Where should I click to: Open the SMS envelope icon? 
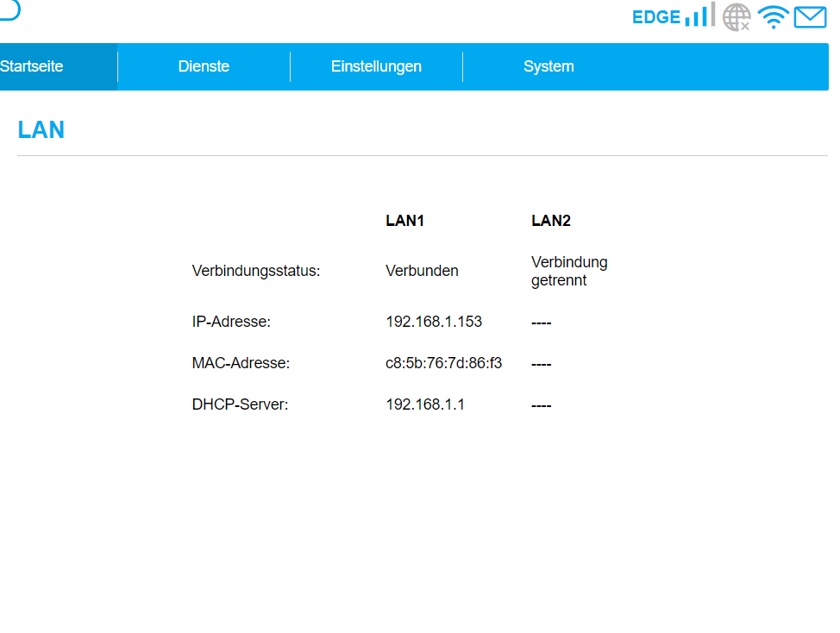810,16
